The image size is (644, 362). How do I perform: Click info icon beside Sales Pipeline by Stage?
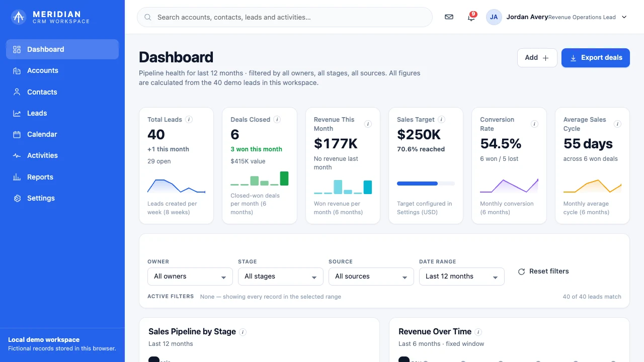click(x=243, y=332)
